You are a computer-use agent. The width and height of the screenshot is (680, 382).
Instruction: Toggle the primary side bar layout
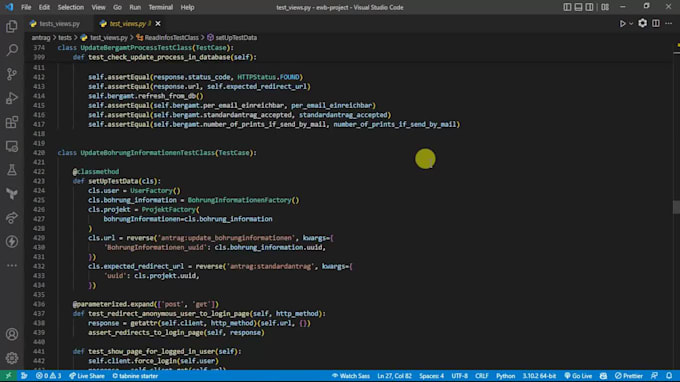coord(567,7)
